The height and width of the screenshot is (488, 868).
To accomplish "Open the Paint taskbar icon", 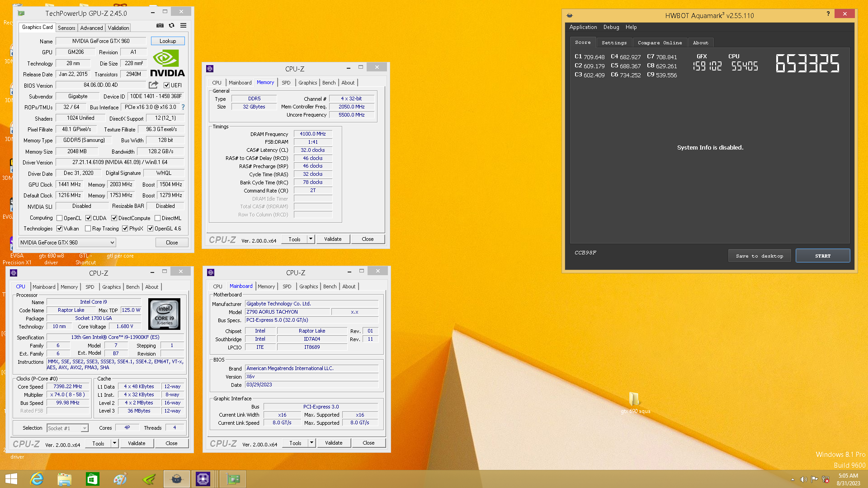I will 120,479.
